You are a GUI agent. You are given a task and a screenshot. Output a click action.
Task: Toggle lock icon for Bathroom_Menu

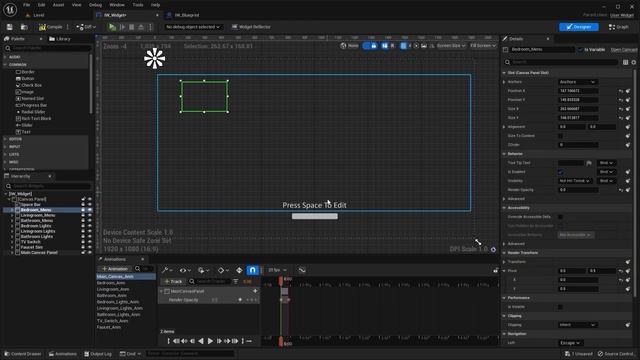tap(83, 220)
